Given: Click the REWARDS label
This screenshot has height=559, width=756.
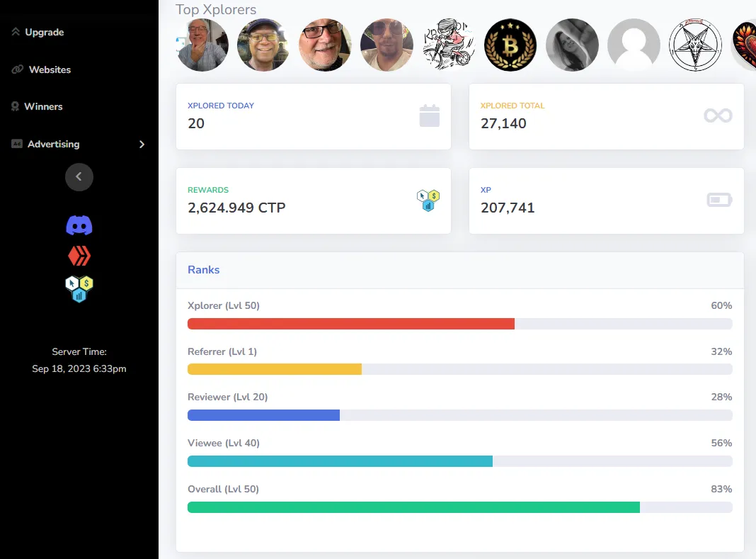Looking at the screenshot, I should pyautogui.click(x=208, y=190).
